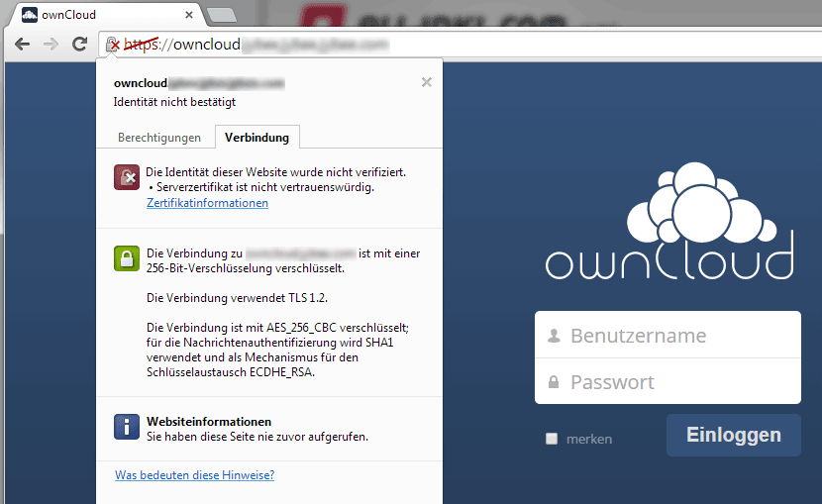Click the 'Identität nicht bestätigt' text
The width and height of the screenshot is (822, 504).
click(x=174, y=102)
